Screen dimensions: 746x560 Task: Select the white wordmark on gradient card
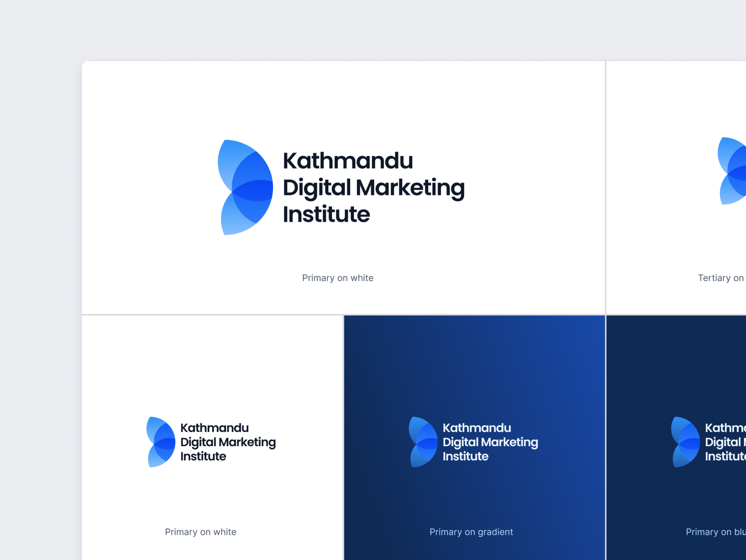[x=490, y=442]
